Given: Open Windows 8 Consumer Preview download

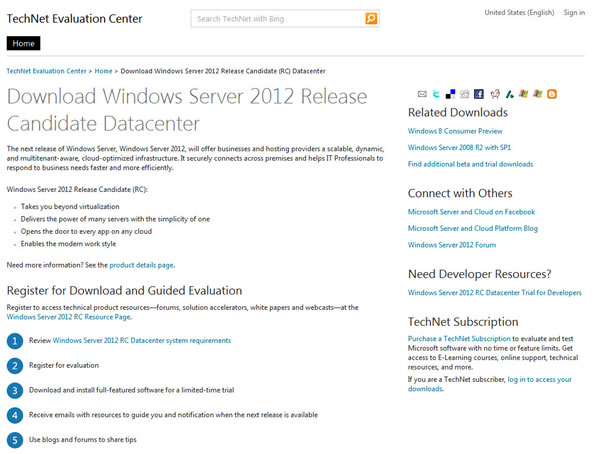Looking at the screenshot, I should click(455, 131).
